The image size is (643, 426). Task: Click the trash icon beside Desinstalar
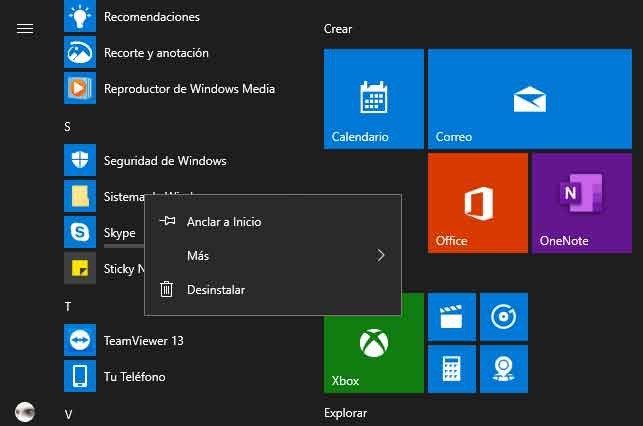pos(166,289)
